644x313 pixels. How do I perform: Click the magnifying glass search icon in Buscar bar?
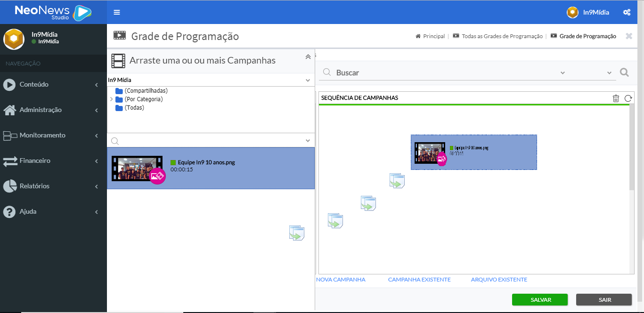624,72
